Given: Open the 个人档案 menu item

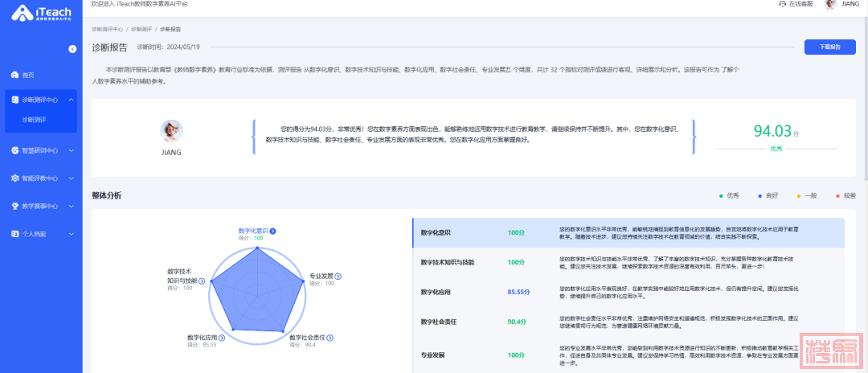Looking at the screenshot, I should (34, 234).
